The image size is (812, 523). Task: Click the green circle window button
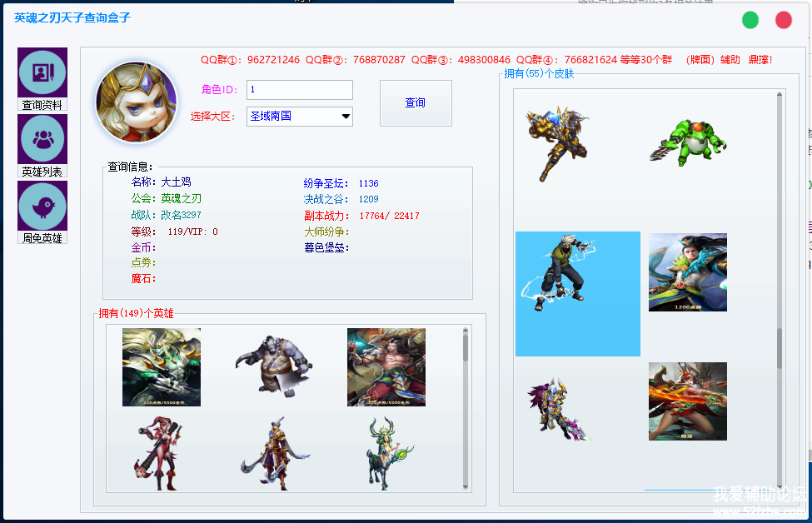coord(750,20)
